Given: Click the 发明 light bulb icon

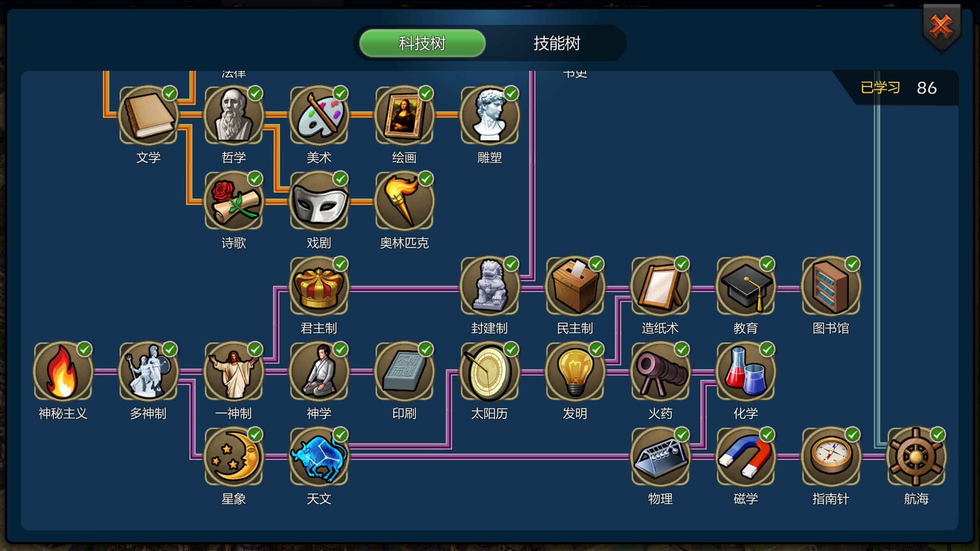Looking at the screenshot, I should [x=575, y=371].
